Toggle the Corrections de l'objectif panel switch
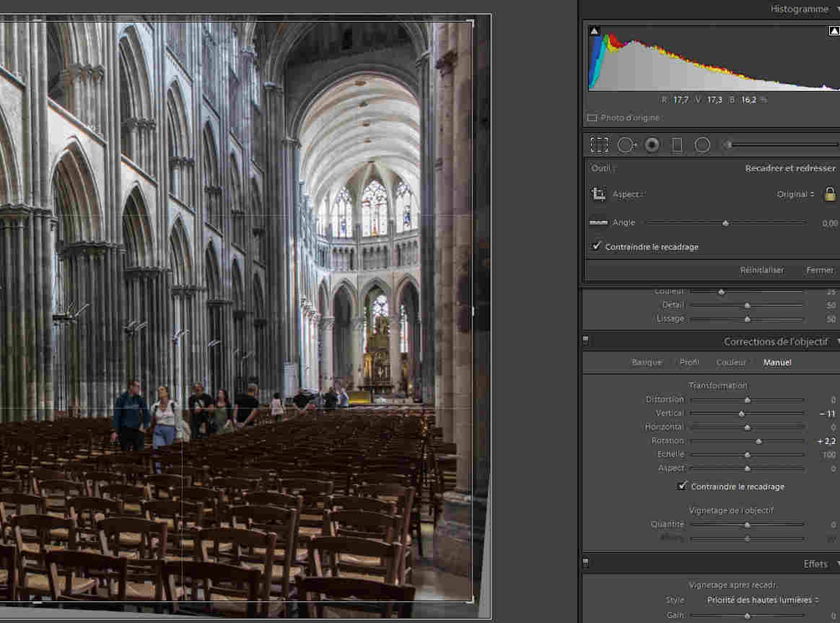This screenshot has height=623, width=840. [x=586, y=340]
